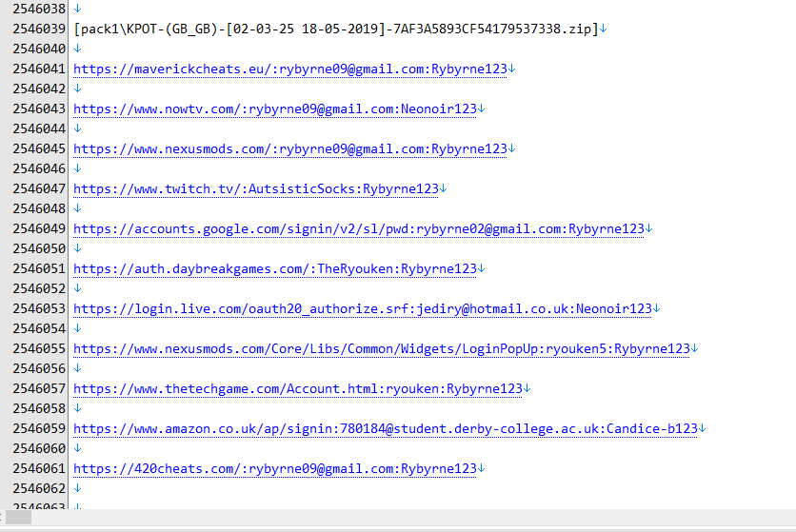Select line number 2546057 in the margin
Screen dimensions: 796x532
coord(39,389)
